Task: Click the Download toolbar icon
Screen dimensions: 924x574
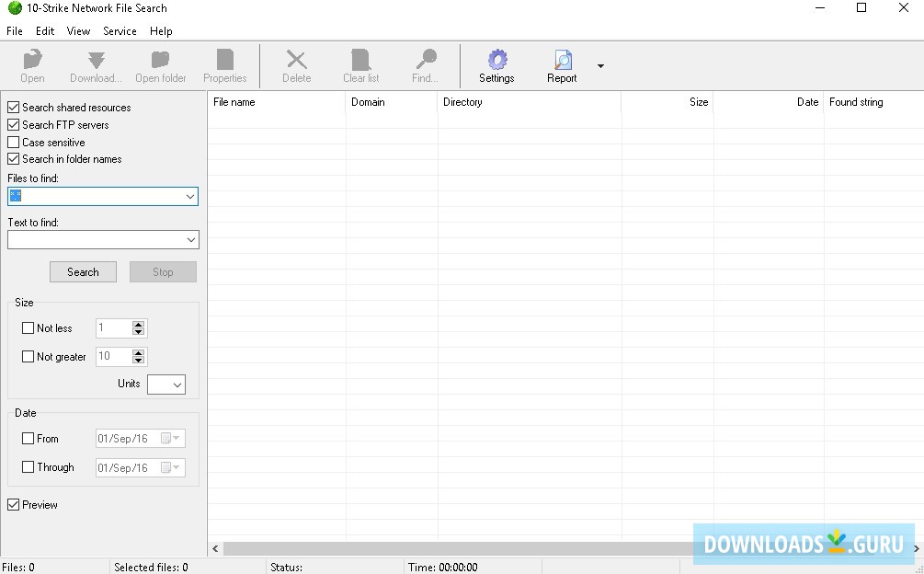Action: tap(95, 64)
